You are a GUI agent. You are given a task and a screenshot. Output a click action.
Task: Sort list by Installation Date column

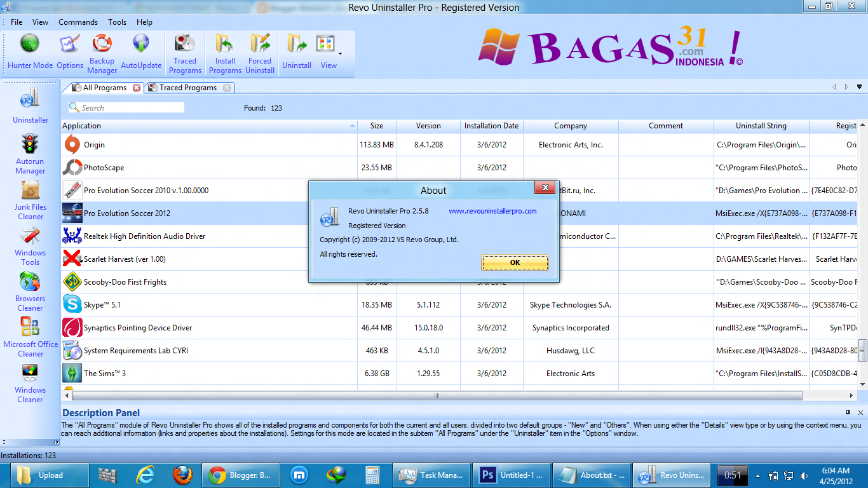[491, 126]
